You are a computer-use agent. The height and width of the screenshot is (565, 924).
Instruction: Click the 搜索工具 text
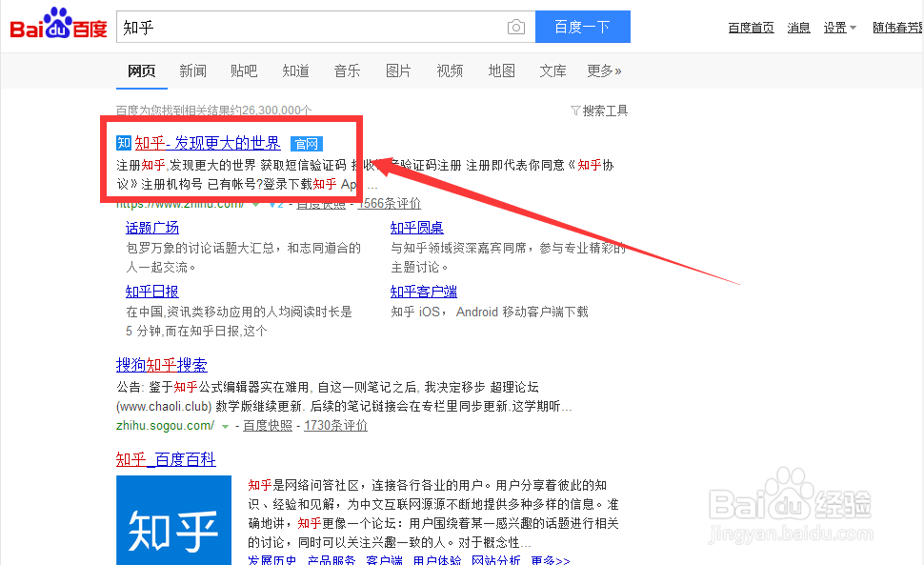click(x=605, y=111)
